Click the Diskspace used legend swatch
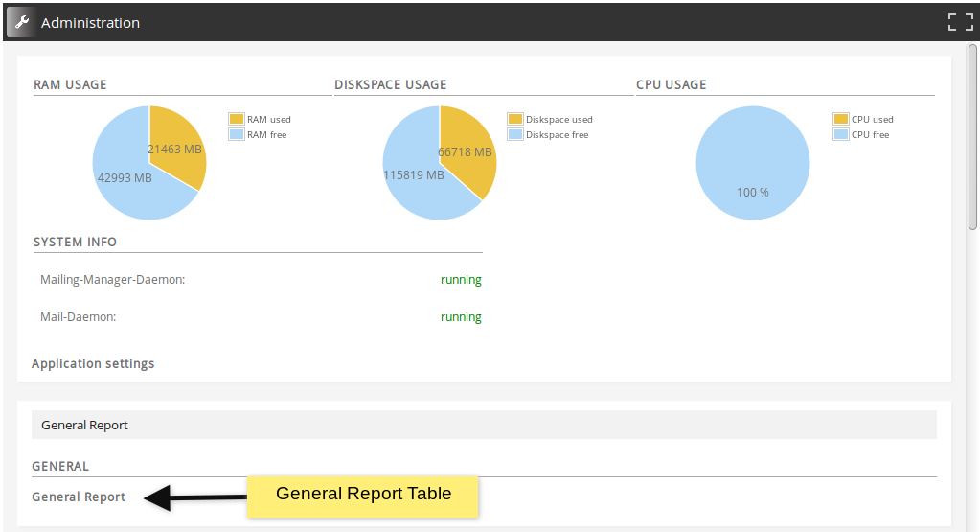Image resolution: width=980 pixels, height=532 pixels. pos(515,120)
